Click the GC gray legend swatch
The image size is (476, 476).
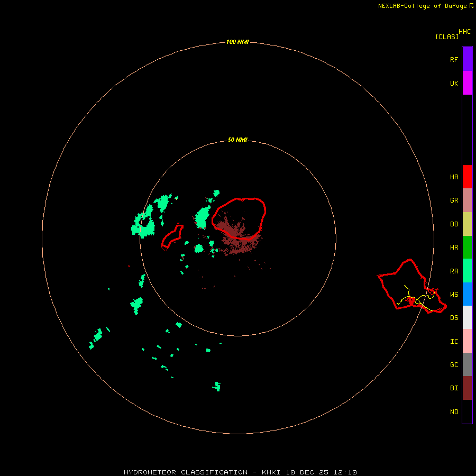pyautogui.click(x=467, y=364)
